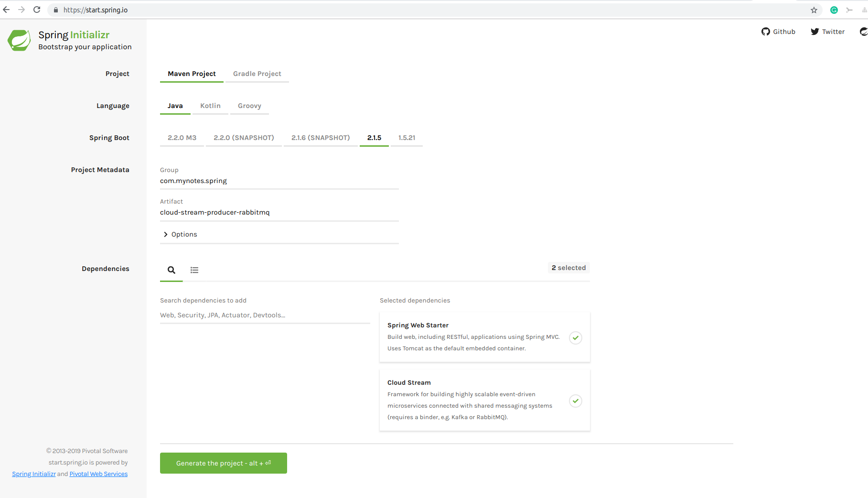The height and width of the screenshot is (498, 868).
Task: Switch to the dependency list view icon
Action: 194,270
